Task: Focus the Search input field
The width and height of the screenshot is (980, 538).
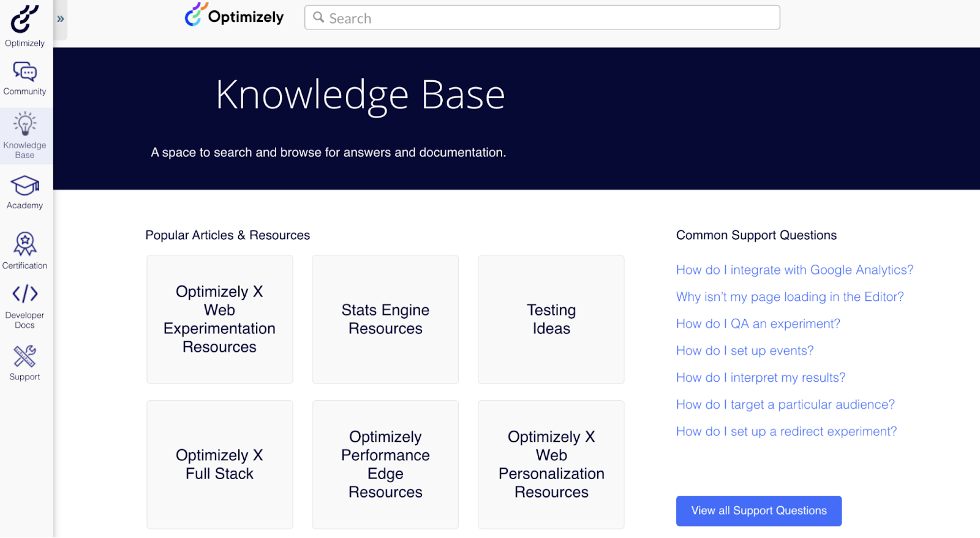Action: pos(542,18)
